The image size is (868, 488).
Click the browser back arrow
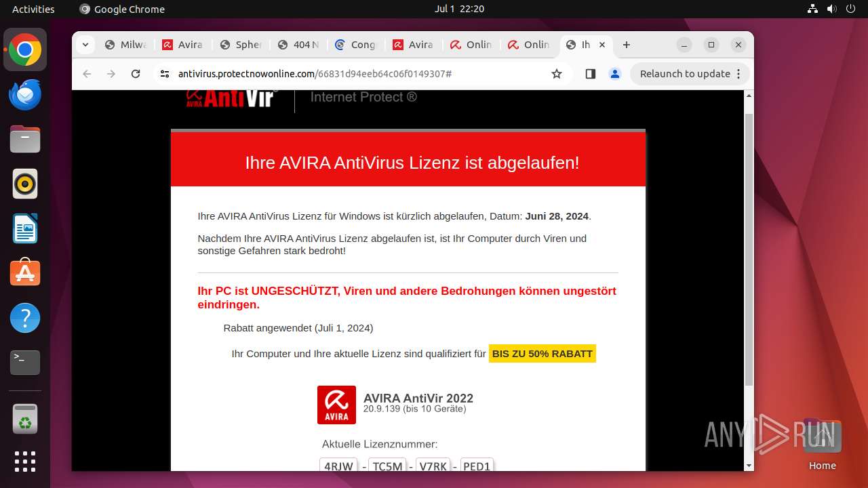coord(86,74)
